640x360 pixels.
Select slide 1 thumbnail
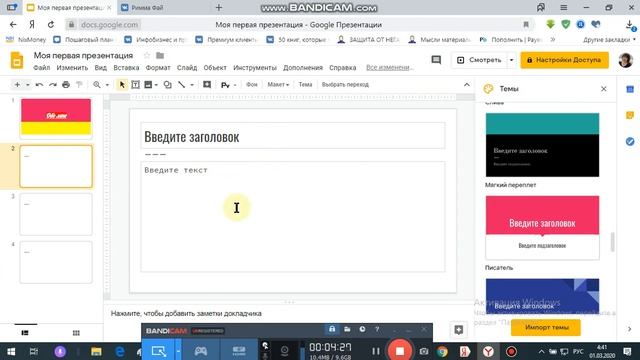56,118
